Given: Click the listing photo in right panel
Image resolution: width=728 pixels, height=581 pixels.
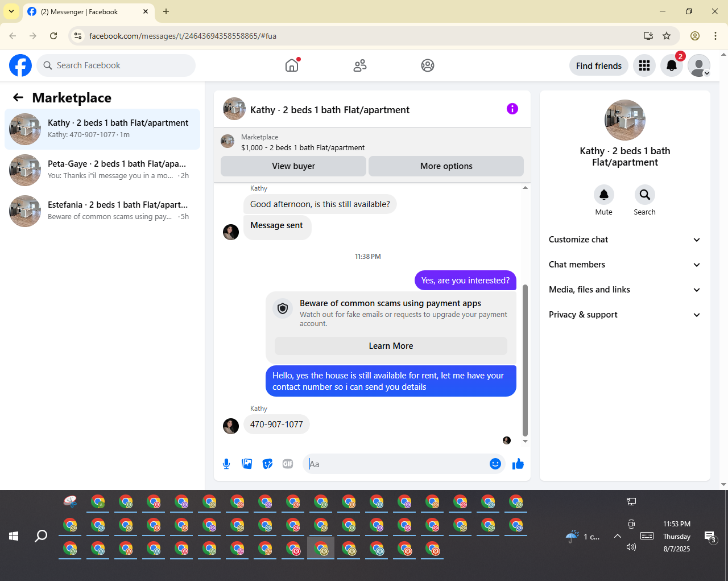Looking at the screenshot, I should pyautogui.click(x=625, y=120).
